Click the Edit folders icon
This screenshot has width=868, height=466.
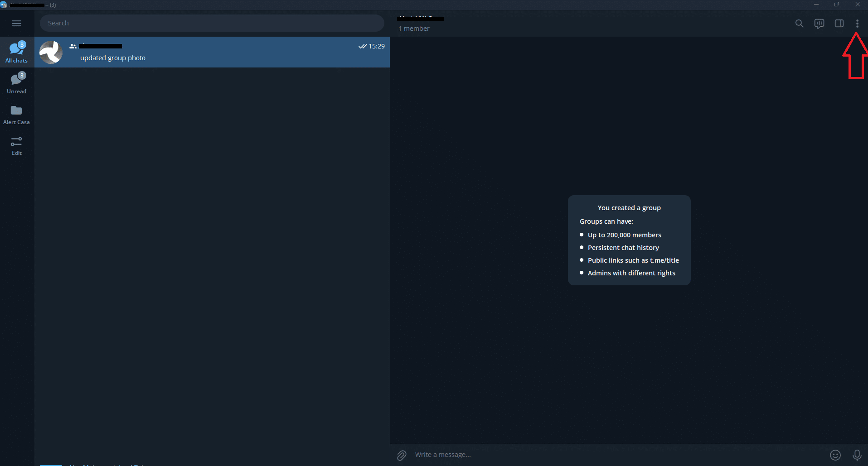[17, 145]
